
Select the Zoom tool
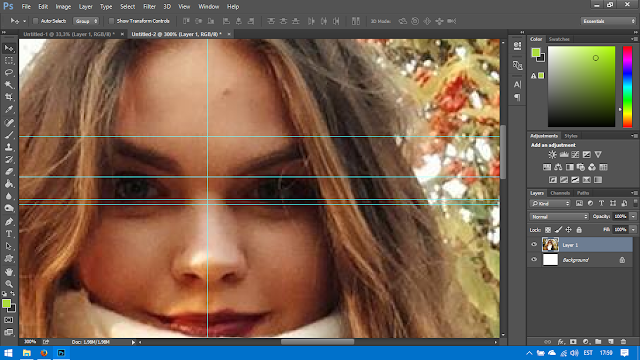click(9, 284)
